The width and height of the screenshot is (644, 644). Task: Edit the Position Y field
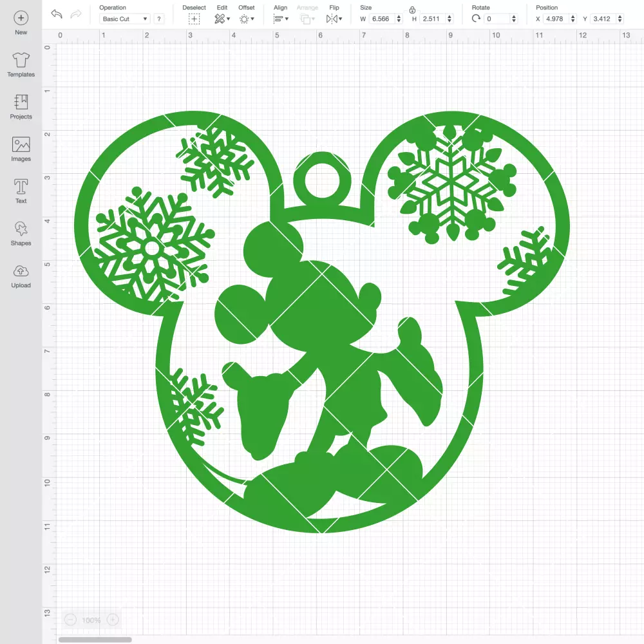(603, 19)
